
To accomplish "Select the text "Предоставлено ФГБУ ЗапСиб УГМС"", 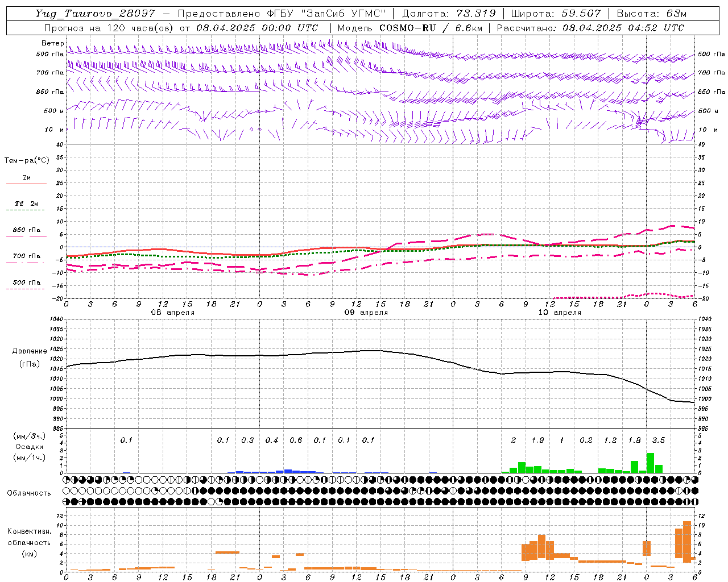I will coord(282,14).
